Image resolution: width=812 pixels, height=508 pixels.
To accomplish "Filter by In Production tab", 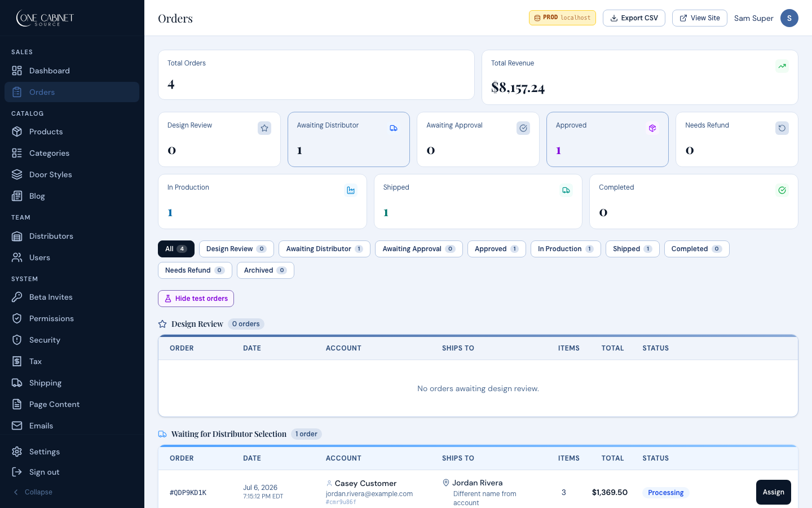I will point(566,249).
